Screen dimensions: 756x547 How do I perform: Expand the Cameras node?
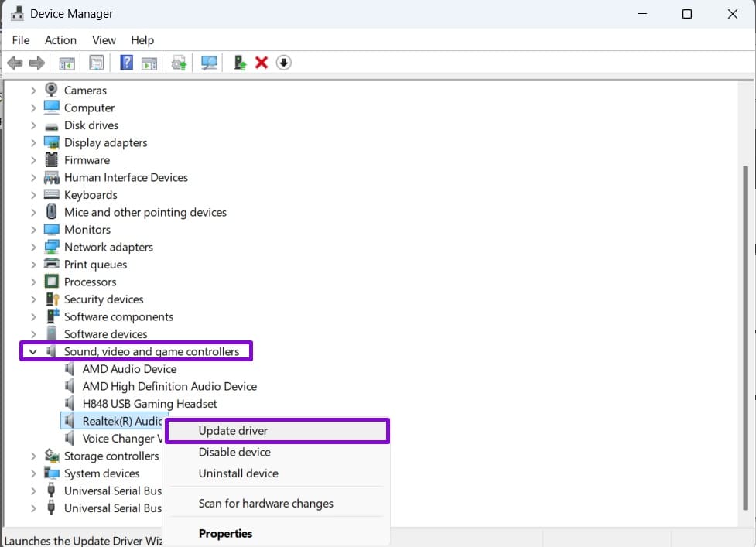(33, 90)
